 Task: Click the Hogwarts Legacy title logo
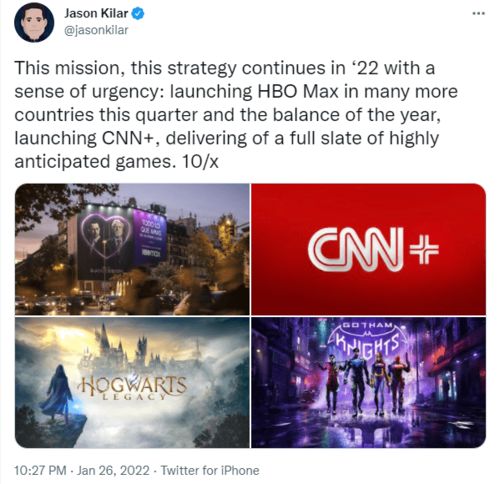pyautogui.click(x=132, y=387)
